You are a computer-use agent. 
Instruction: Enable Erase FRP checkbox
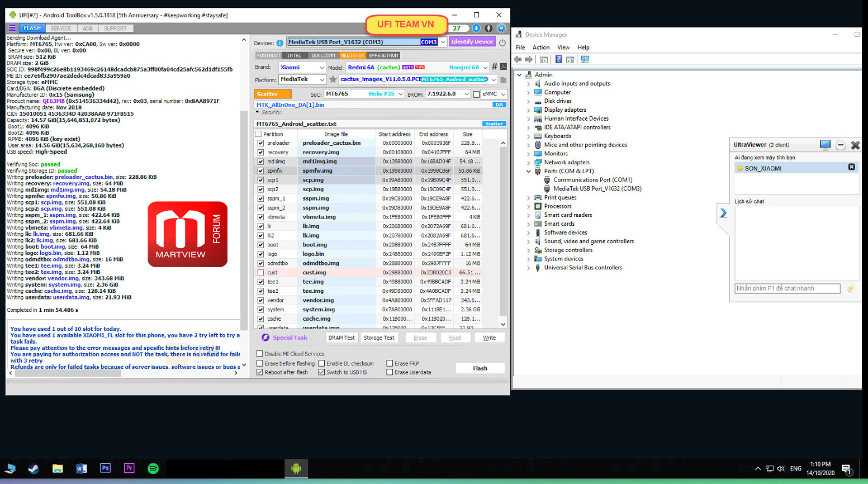390,363
